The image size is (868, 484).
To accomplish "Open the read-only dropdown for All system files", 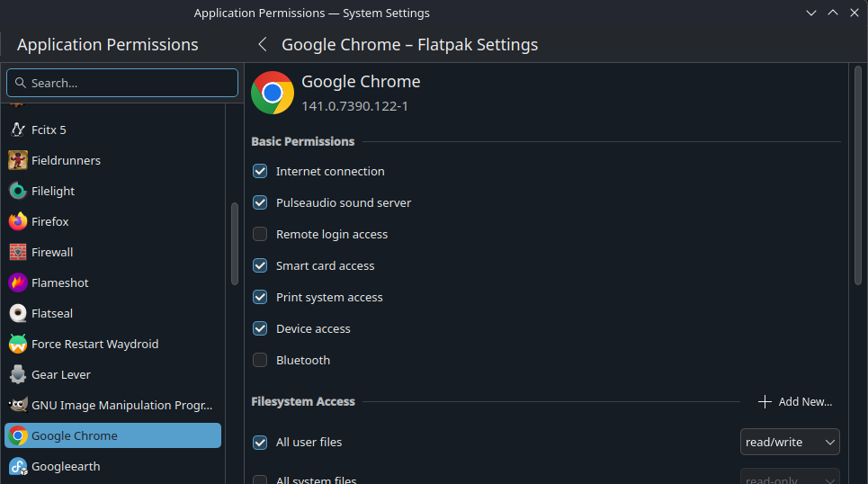I will (789, 477).
